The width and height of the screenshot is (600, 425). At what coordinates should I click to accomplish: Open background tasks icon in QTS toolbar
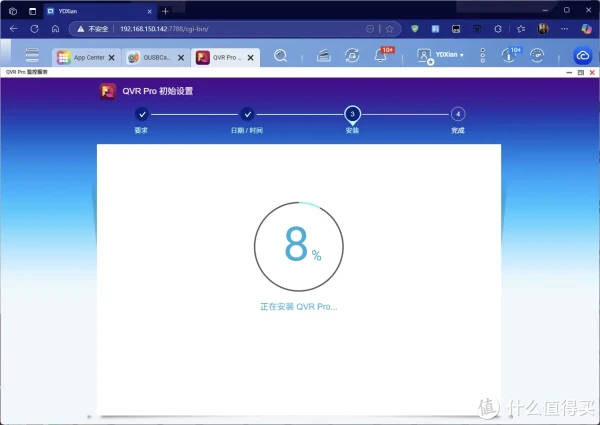tap(324, 56)
